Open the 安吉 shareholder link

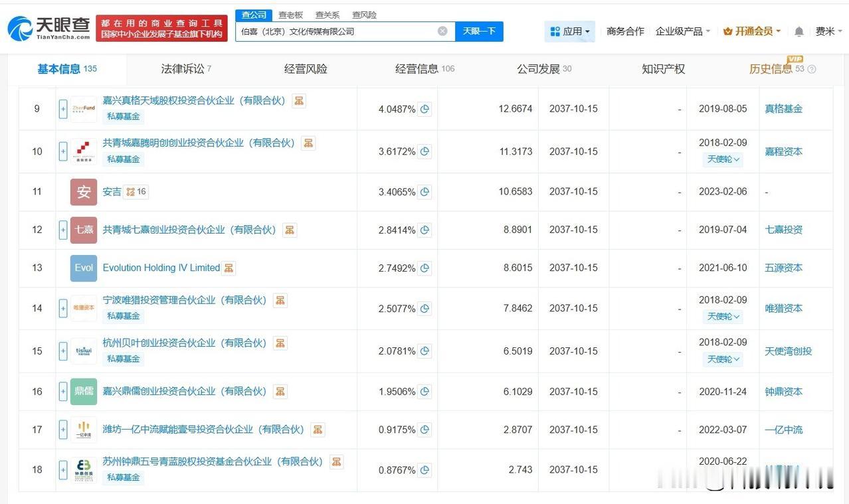[112, 192]
